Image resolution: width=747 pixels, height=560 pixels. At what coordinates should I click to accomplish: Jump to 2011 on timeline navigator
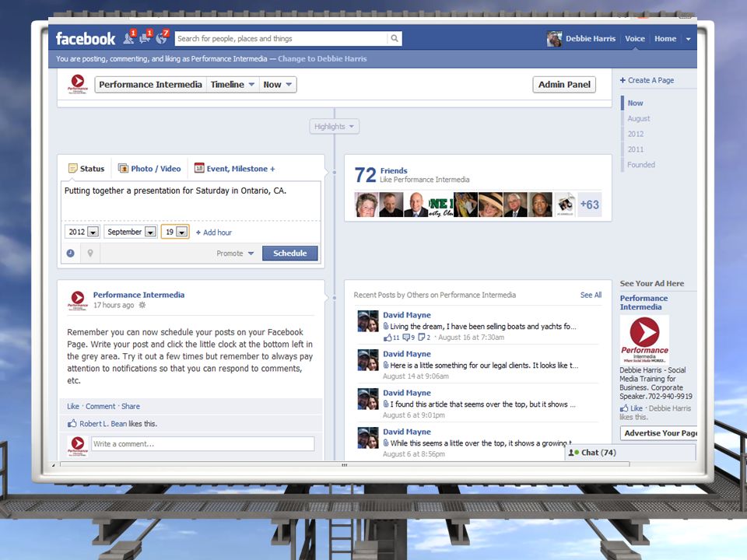636,149
